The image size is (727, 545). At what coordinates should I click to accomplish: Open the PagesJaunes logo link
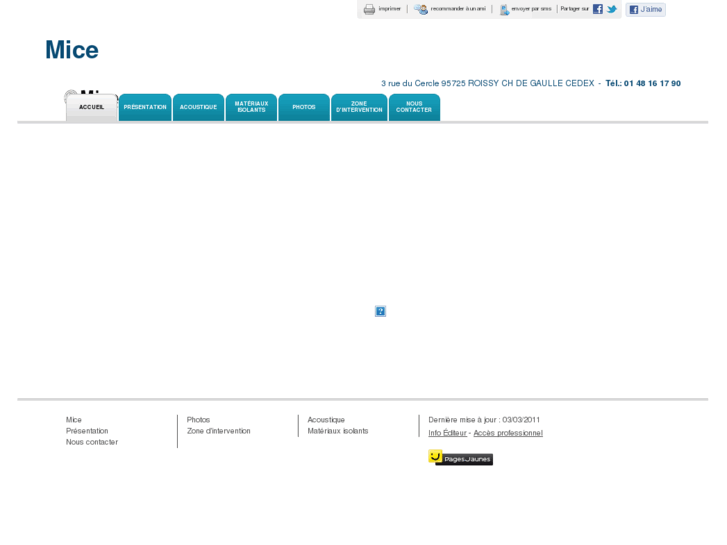click(460, 457)
